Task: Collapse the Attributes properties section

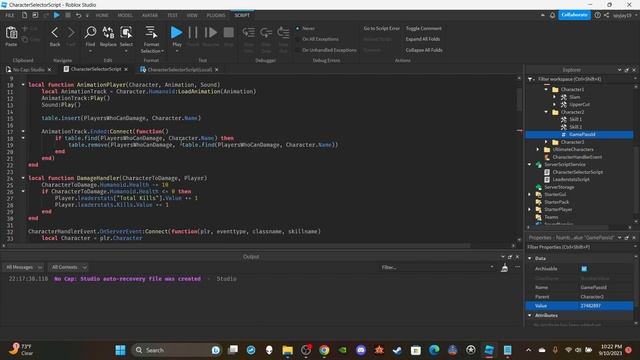Action: point(530,316)
